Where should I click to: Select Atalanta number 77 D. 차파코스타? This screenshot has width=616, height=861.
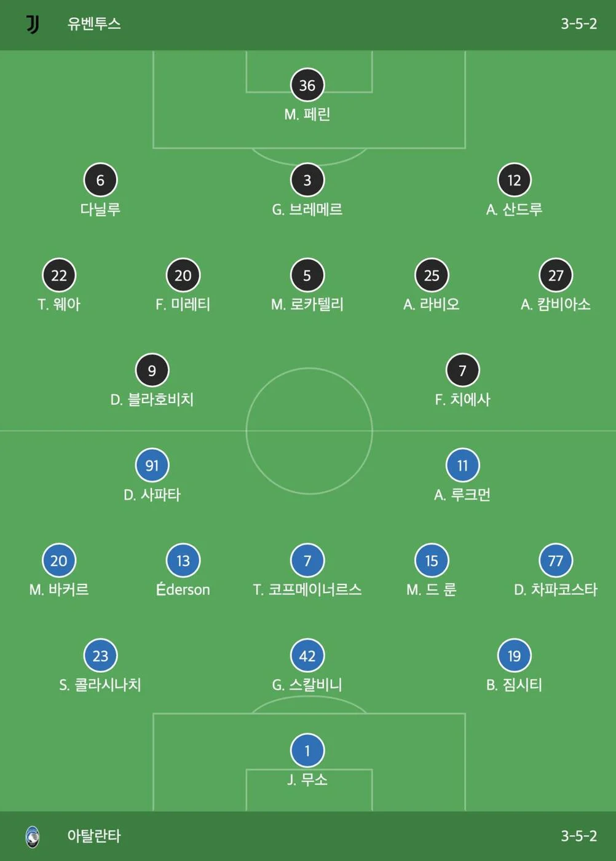pyautogui.click(x=555, y=560)
